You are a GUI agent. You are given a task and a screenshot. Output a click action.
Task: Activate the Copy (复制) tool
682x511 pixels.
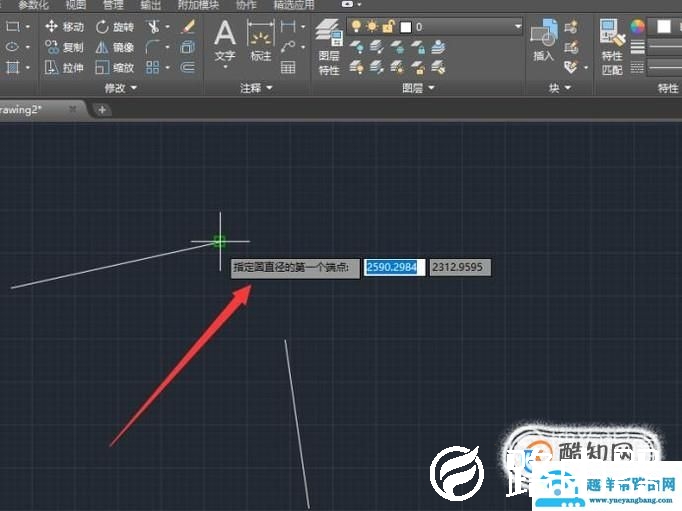64,47
